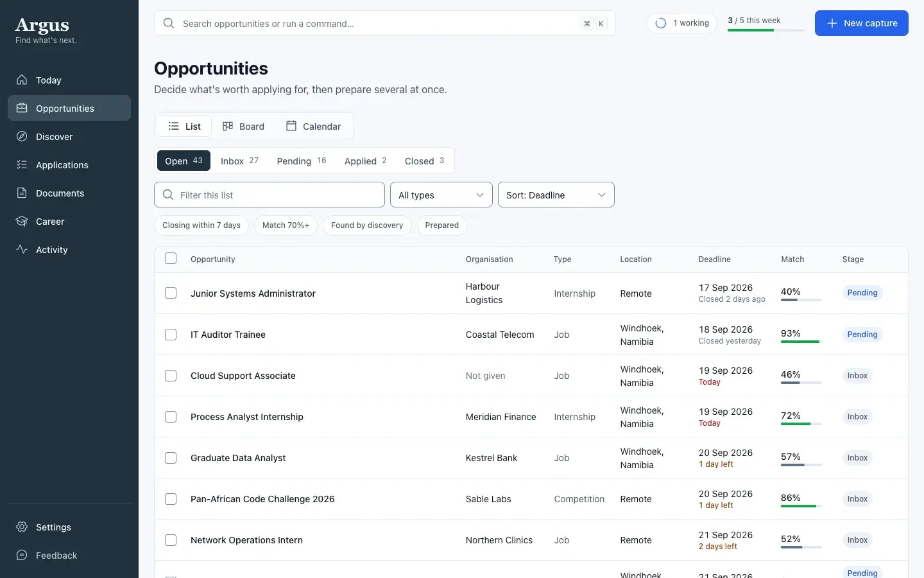Viewport: 924px width, 578px height.
Task: Click the Board view icon
Action: point(228,126)
